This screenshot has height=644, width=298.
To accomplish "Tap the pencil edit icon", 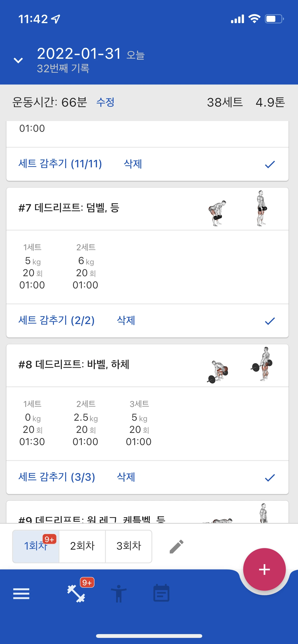I will (177, 546).
